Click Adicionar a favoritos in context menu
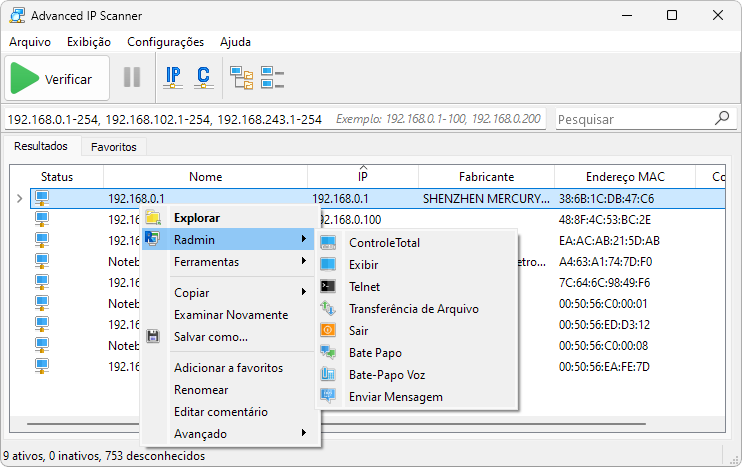This screenshot has width=742, height=467. click(x=228, y=368)
